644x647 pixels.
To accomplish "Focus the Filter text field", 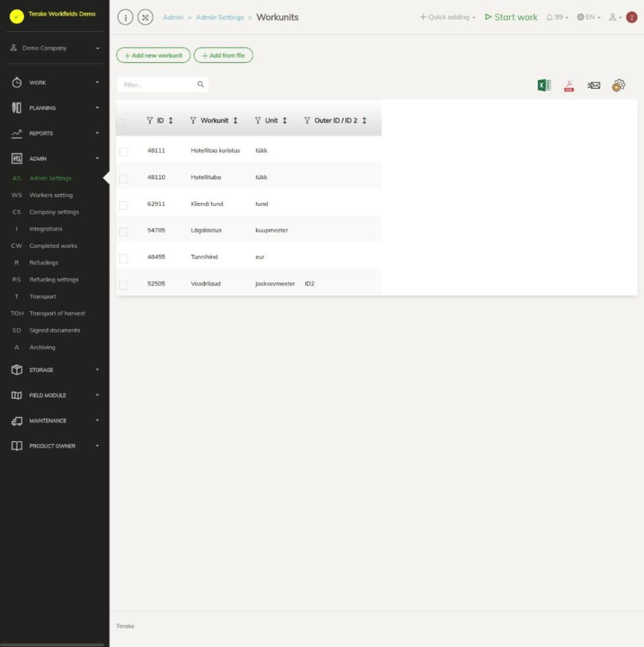I will point(158,85).
